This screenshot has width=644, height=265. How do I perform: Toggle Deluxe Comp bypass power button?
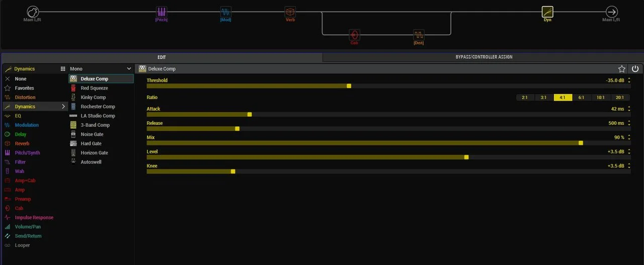click(x=635, y=69)
